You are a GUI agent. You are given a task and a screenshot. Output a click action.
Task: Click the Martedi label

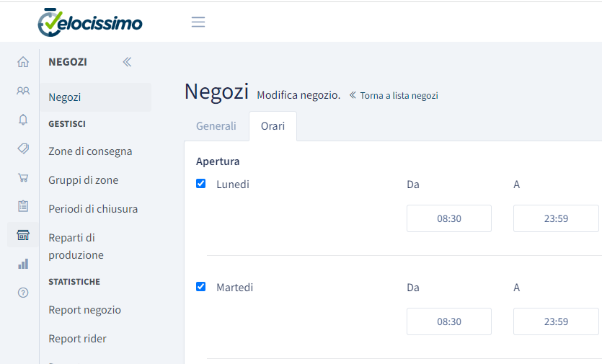coord(234,288)
